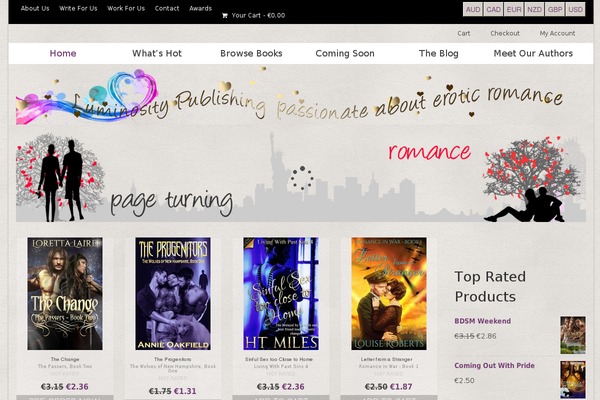
Task: Switch currency to CAD
Action: (493, 10)
